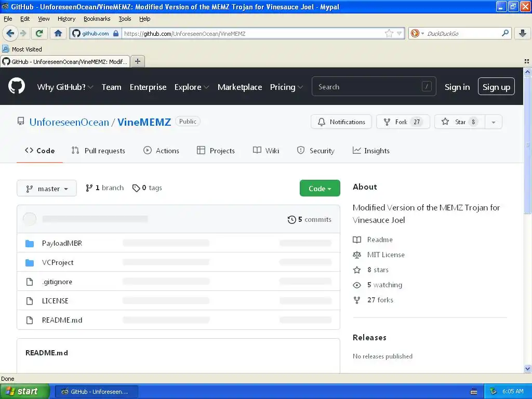532x399 pixels.
Task: Expand the Pricing dropdown
Action: pyautogui.click(x=286, y=87)
